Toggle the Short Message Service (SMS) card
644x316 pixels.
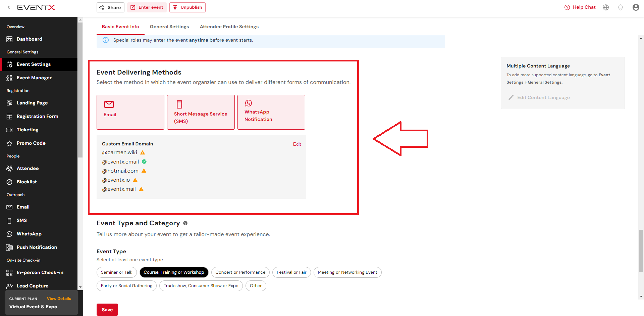tap(201, 112)
